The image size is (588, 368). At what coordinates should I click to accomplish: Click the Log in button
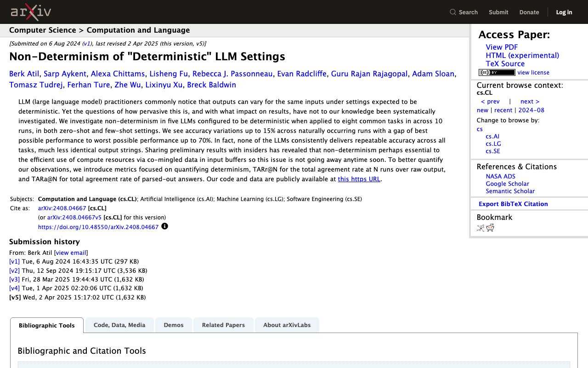(564, 12)
